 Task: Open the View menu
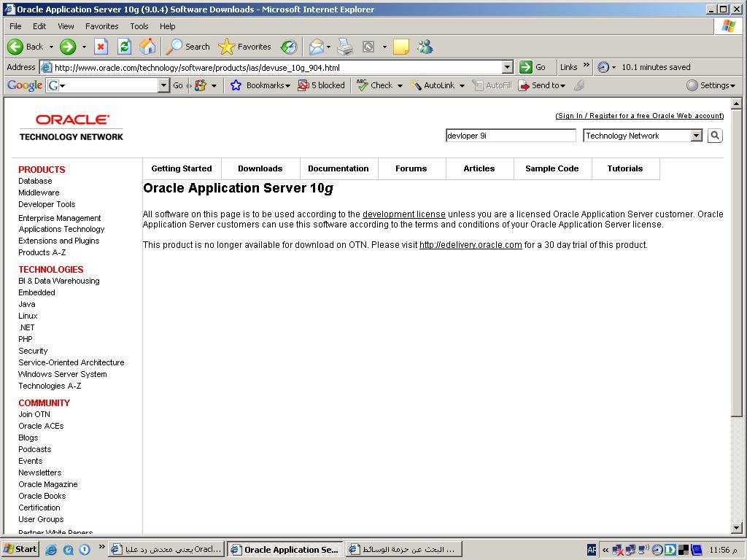(x=66, y=26)
